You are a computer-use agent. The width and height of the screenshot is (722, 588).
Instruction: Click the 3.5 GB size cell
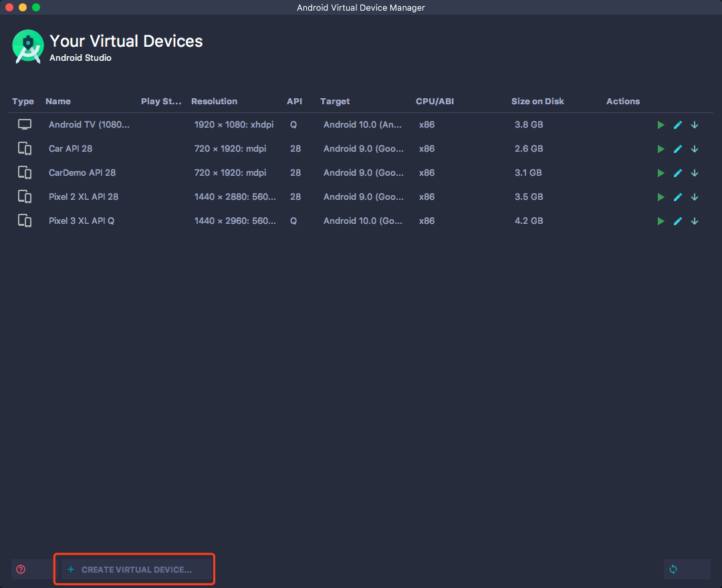coord(529,196)
